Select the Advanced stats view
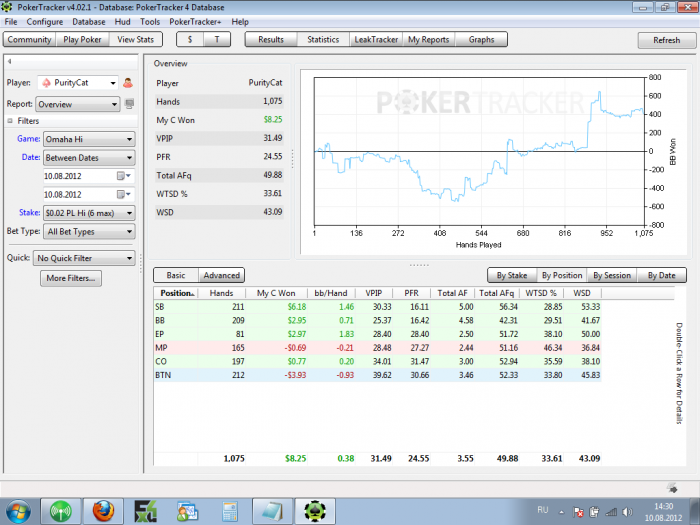The image size is (700, 525). coord(222,275)
